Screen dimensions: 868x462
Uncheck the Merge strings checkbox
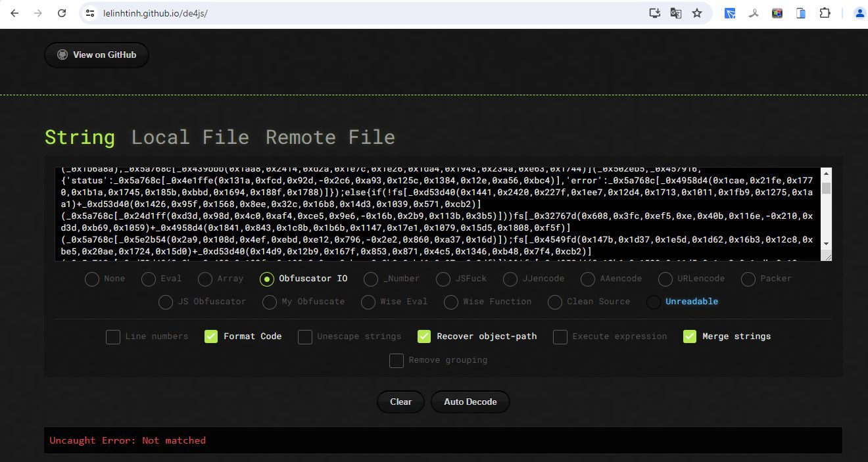pyautogui.click(x=690, y=336)
